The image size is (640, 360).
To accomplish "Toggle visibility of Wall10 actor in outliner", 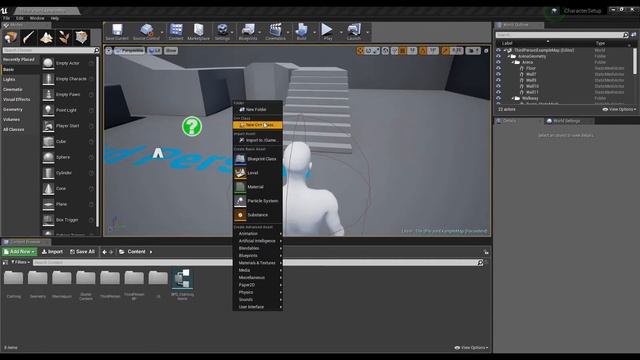I will tap(498, 86).
